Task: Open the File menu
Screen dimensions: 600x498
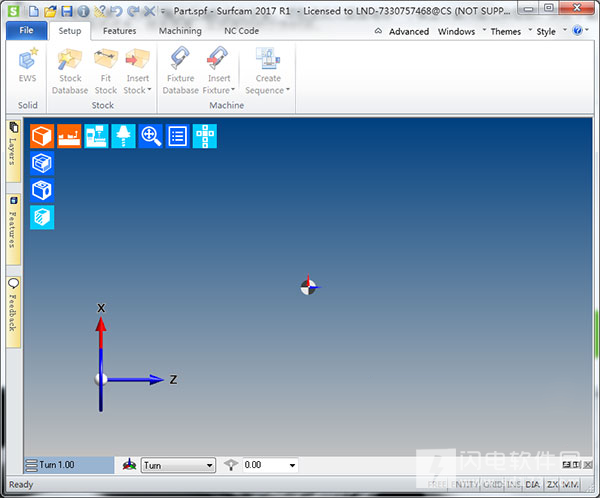Action: (x=26, y=31)
